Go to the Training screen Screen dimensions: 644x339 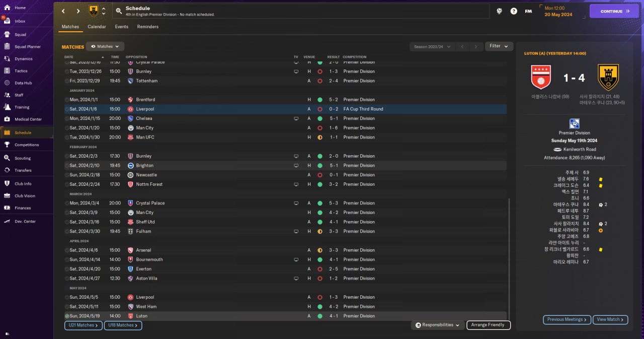tap(22, 107)
